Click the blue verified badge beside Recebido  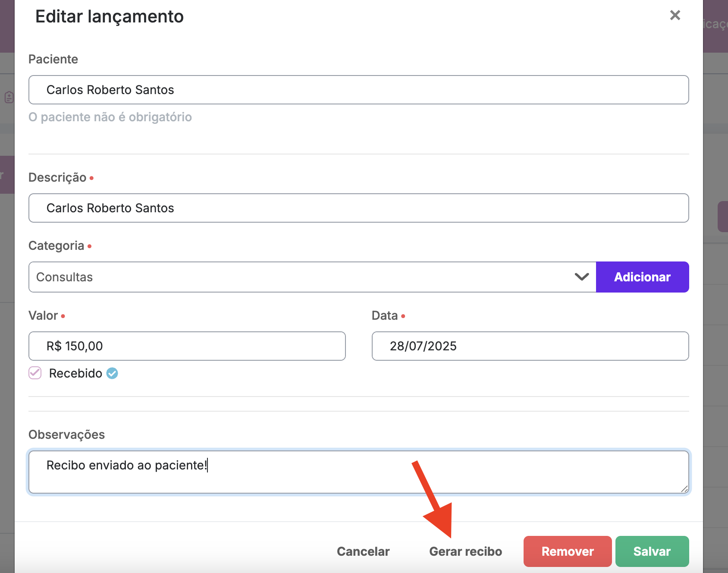point(112,373)
